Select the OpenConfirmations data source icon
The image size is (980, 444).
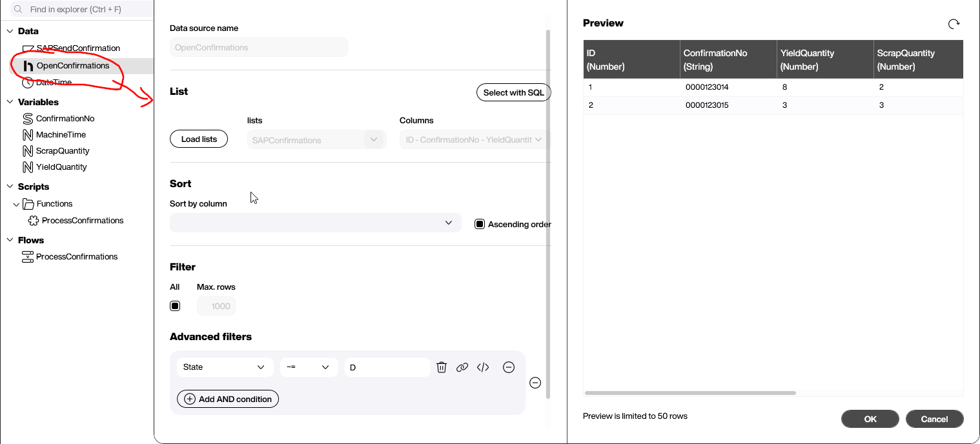[x=28, y=65]
